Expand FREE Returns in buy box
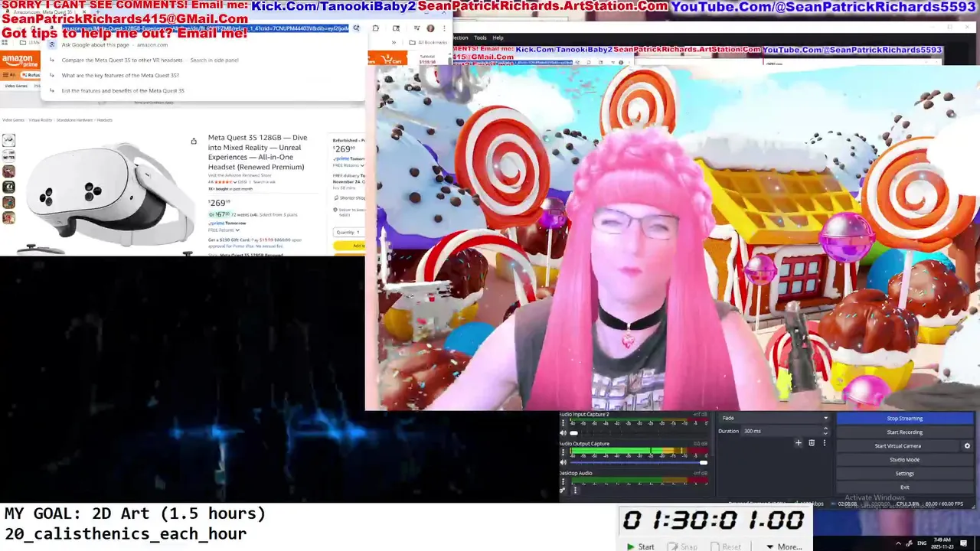The height and width of the screenshot is (551, 980). point(347,165)
